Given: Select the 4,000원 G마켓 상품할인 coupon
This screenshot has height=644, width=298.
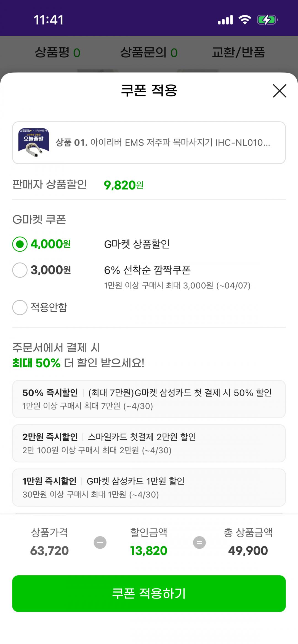Looking at the screenshot, I should (x=20, y=244).
